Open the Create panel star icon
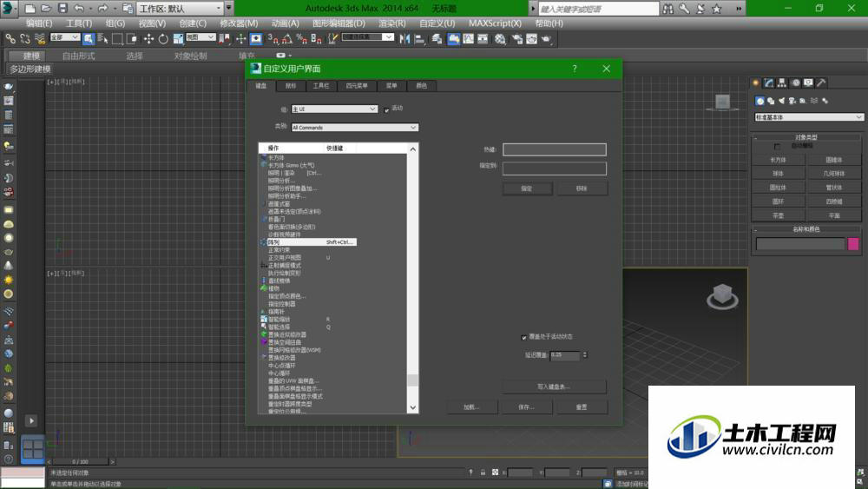 756,83
